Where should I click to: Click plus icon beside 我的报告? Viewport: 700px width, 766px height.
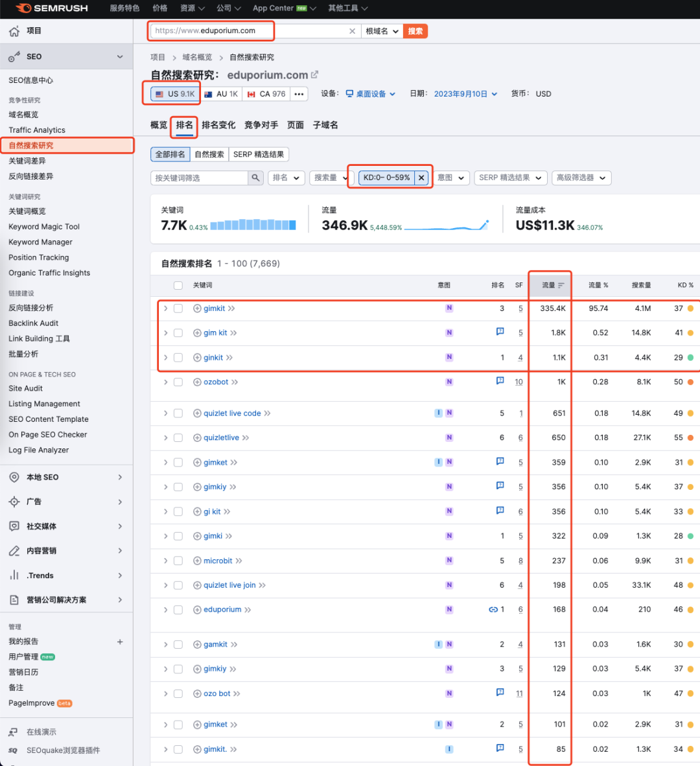coord(120,642)
